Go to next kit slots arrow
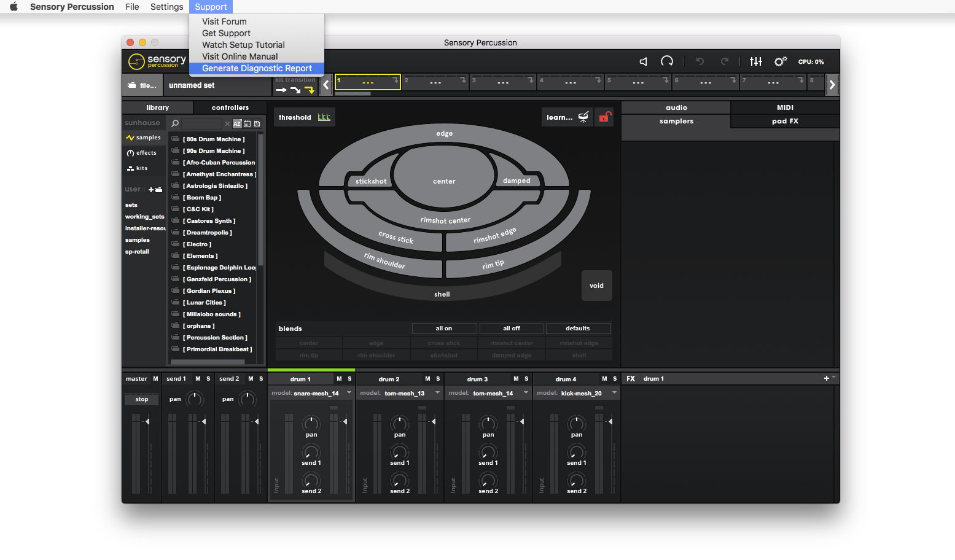 pyautogui.click(x=832, y=85)
